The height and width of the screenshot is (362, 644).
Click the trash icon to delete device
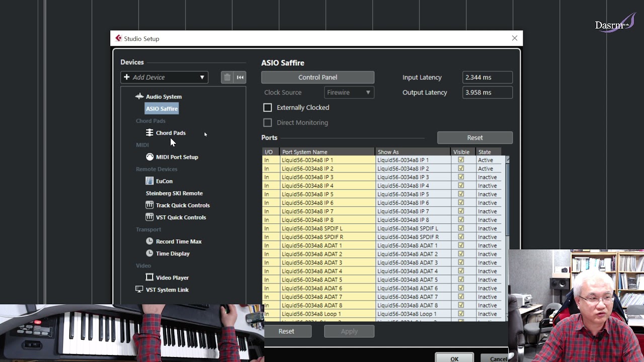(227, 77)
